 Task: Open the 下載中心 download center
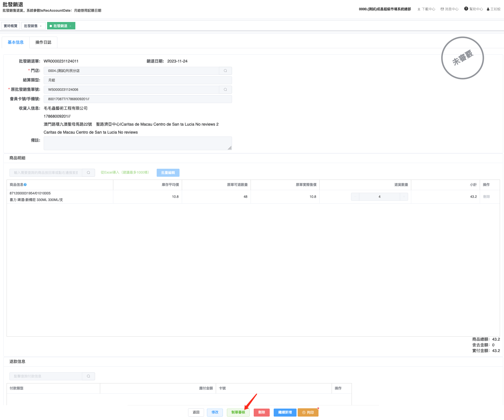[x=426, y=9]
